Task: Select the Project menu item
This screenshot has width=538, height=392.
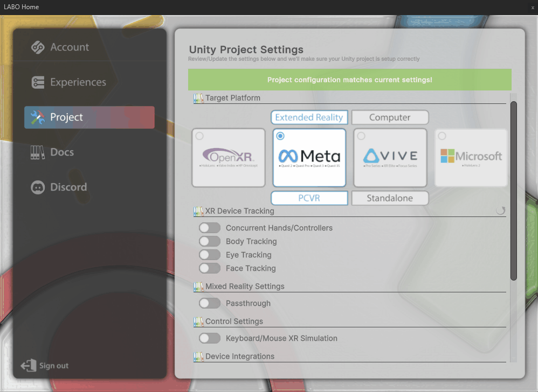Action: [x=89, y=117]
